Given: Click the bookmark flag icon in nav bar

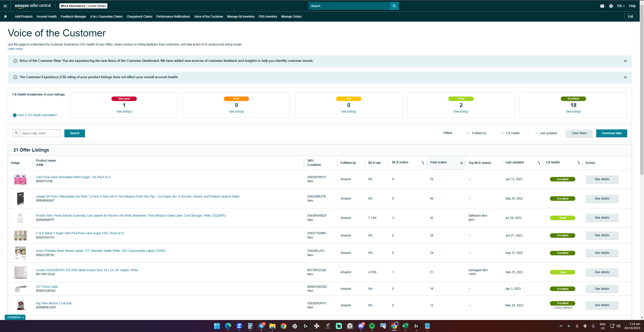Looking at the screenshot, I should point(5,17).
